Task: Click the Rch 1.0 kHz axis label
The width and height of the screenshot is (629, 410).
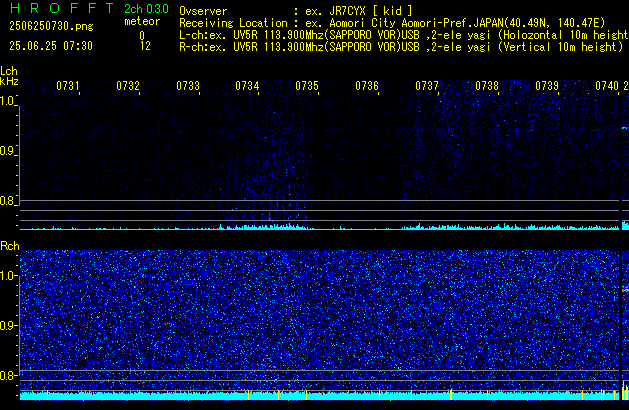Action: coord(8,276)
